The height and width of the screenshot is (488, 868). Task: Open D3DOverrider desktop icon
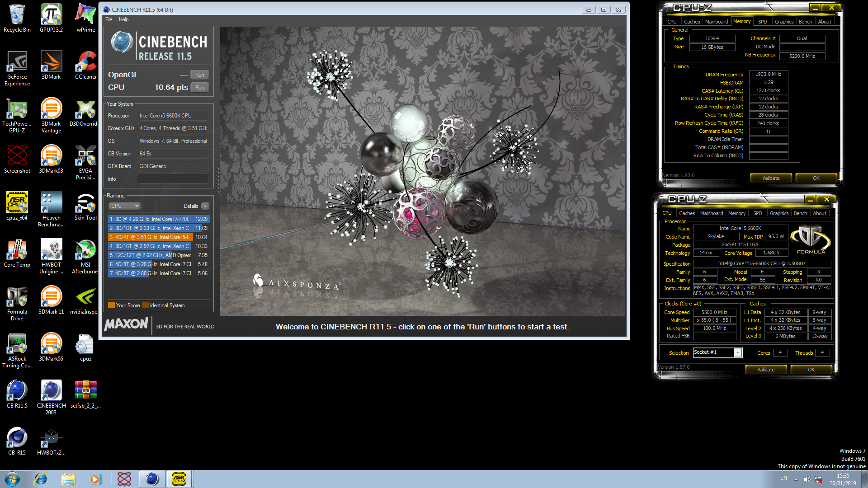(85, 112)
